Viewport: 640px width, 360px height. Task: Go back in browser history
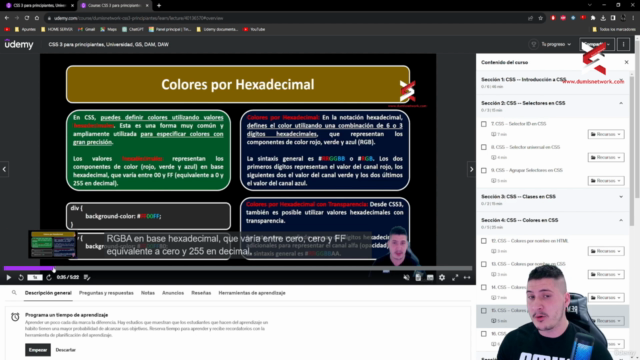tap(7, 18)
